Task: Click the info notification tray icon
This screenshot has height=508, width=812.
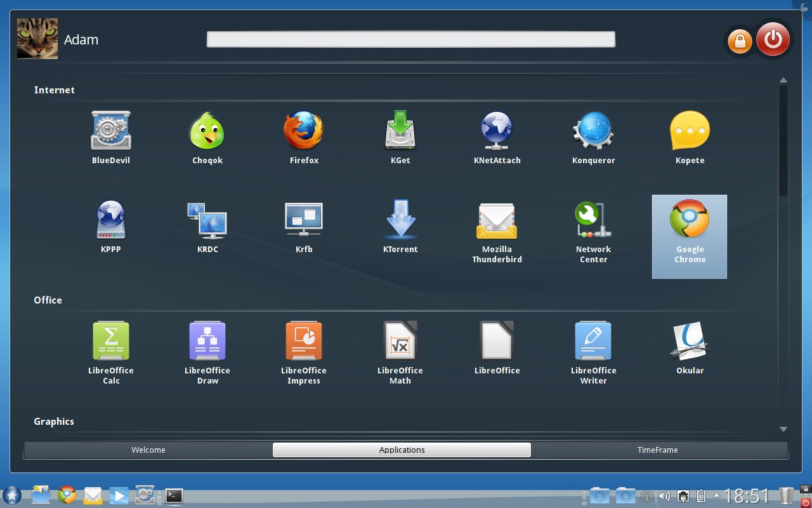Action: (647, 496)
